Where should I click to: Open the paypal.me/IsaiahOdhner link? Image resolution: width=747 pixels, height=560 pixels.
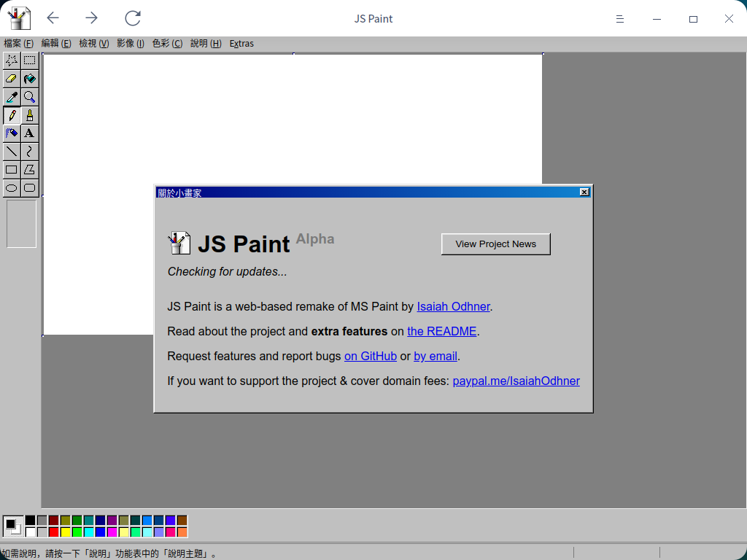(516, 381)
